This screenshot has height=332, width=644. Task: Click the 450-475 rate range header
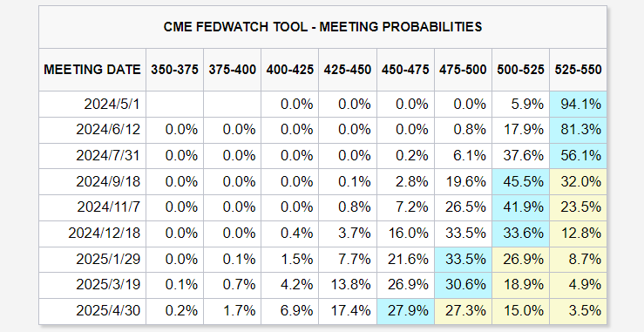[405, 70]
